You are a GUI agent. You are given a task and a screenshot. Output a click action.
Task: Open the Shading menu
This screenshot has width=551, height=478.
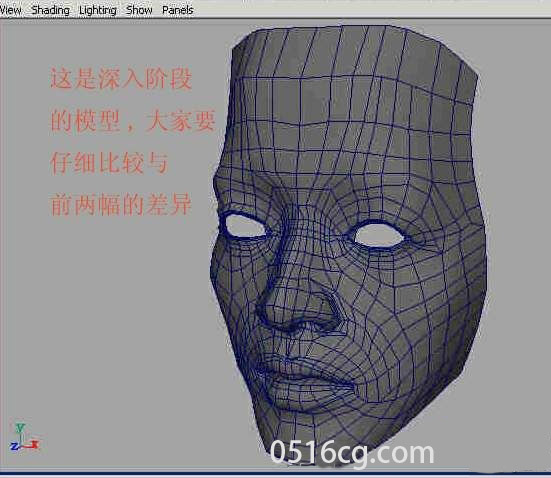[x=50, y=10]
